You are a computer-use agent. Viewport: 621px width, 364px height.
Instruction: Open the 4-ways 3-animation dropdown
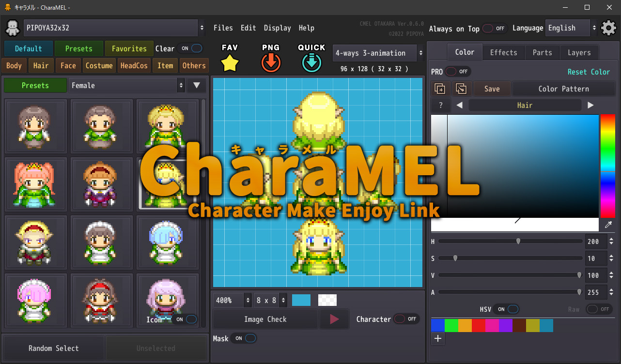378,53
